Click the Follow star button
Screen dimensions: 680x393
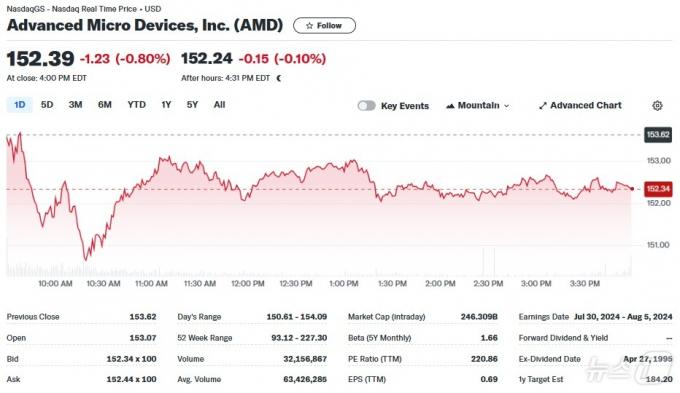(x=324, y=26)
